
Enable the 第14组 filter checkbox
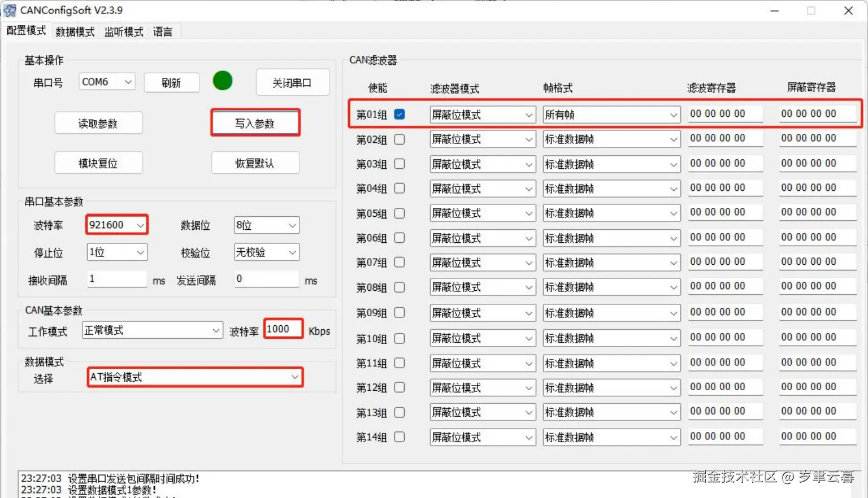(x=400, y=436)
